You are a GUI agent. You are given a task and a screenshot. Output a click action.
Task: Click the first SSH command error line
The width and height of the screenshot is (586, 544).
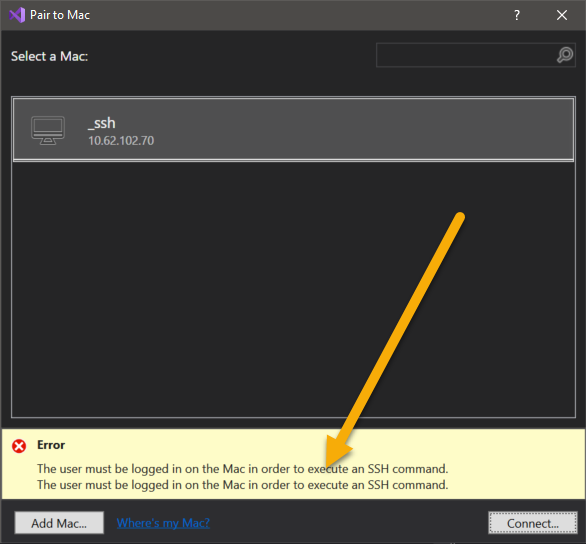point(243,469)
